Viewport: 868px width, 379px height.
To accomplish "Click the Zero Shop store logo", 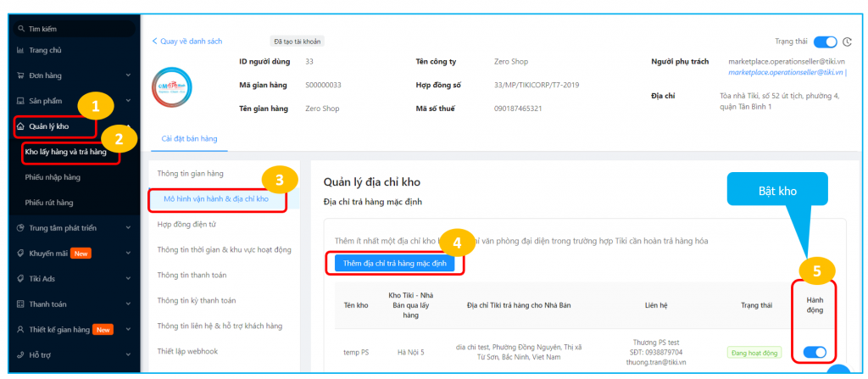I will [x=171, y=87].
